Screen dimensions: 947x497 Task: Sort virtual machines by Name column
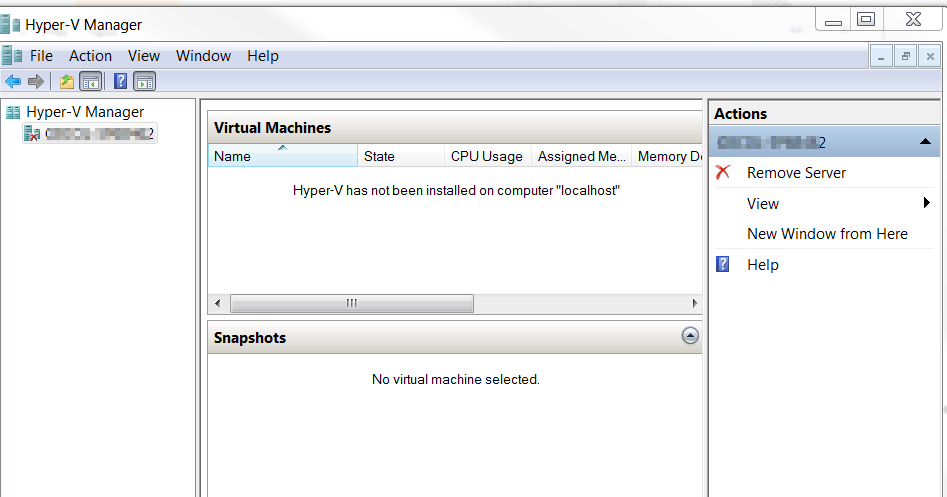pyautogui.click(x=283, y=156)
